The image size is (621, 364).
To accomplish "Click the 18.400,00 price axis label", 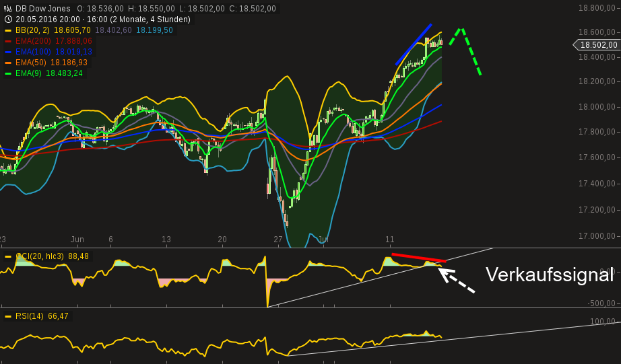I will click(597, 57).
